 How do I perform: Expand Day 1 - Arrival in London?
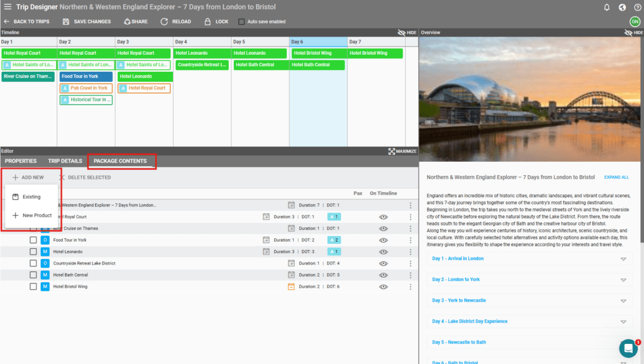(x=623, y=259)
